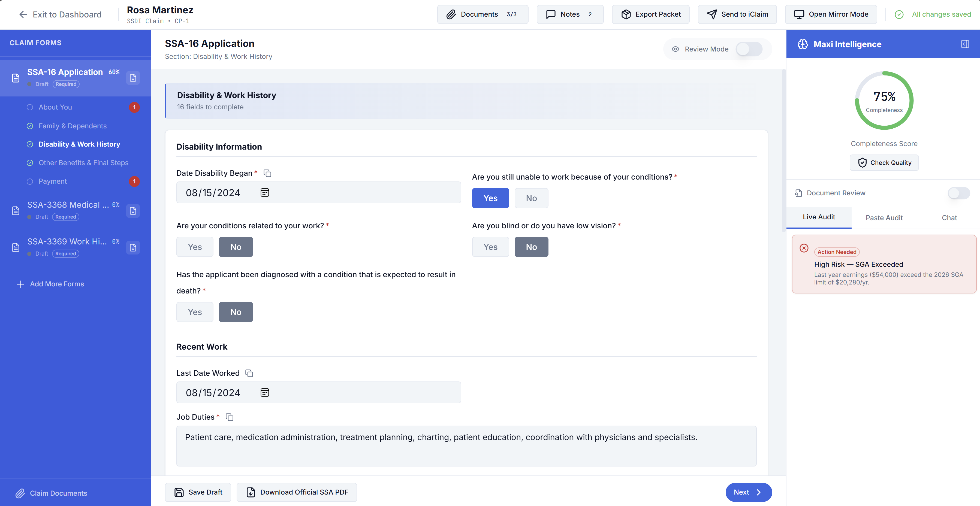Turn on the Document Review toggle
The height and width of the screenshot is (506, 980).
(x=959, y=193)
